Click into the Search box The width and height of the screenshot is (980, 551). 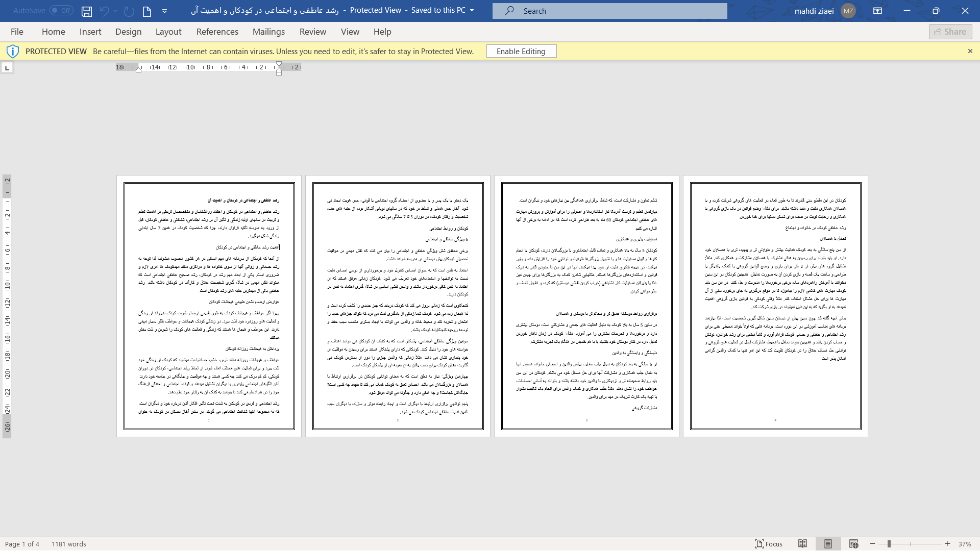coord(609,11)
